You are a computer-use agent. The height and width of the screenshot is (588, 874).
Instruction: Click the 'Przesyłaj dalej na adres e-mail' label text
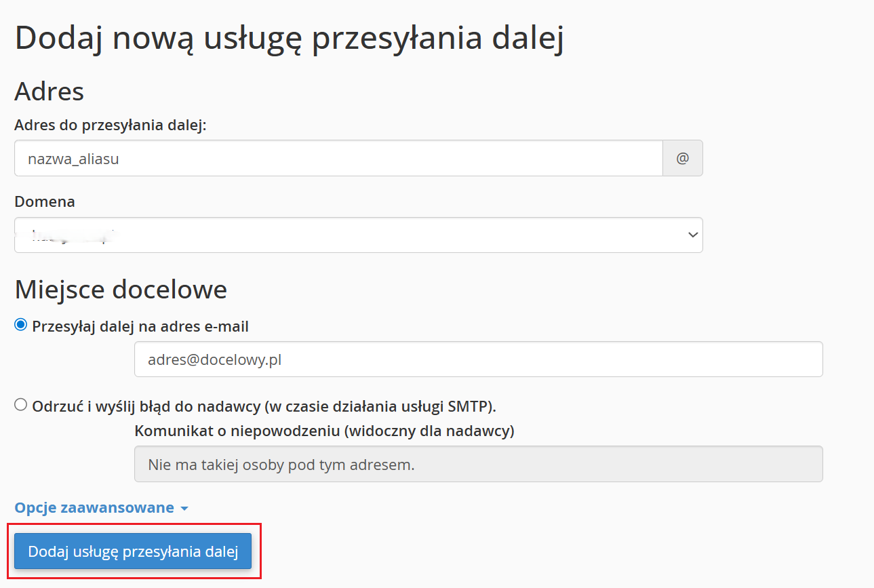[x=140, y=327]
